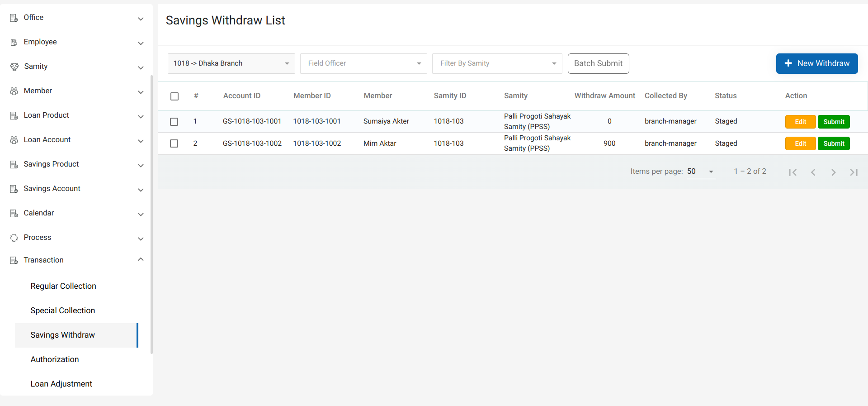This screenshot has width=868, height=406.
Task: Expand the Loan Account menu chevron
Action: (141, 141)
